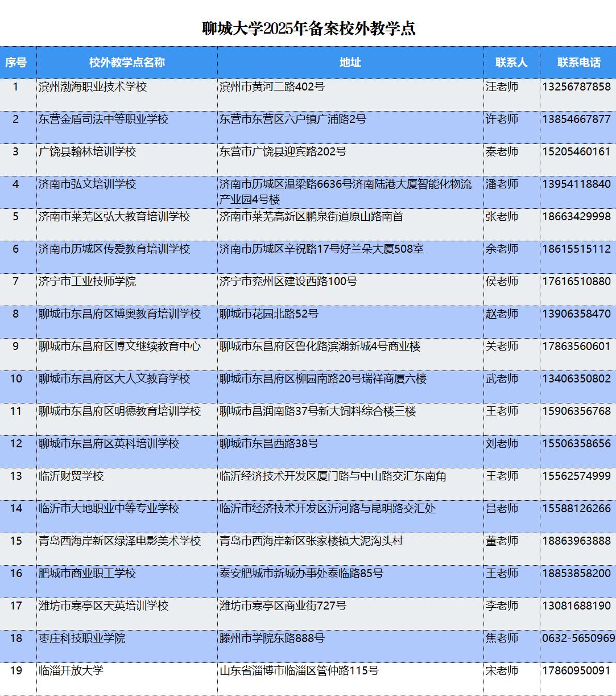This screenshot has width=616, height=696.
Task: Click phone number 17863560601
Action: [576, 347]
